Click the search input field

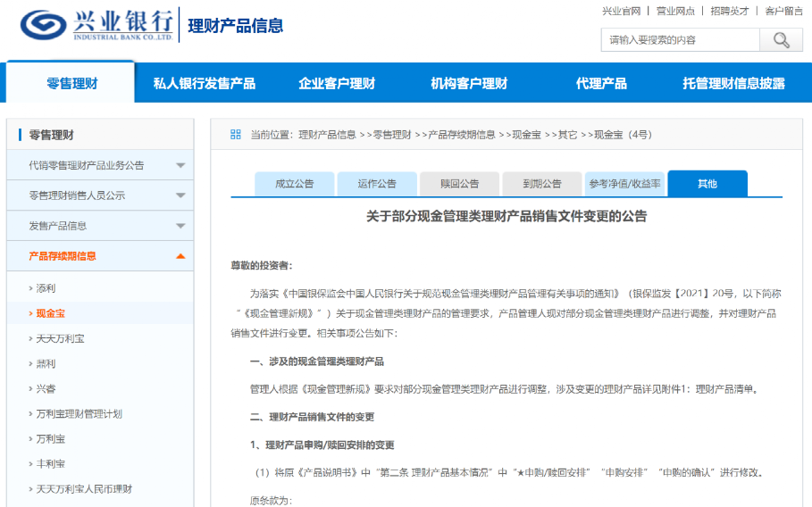click(x=680, y=40)
